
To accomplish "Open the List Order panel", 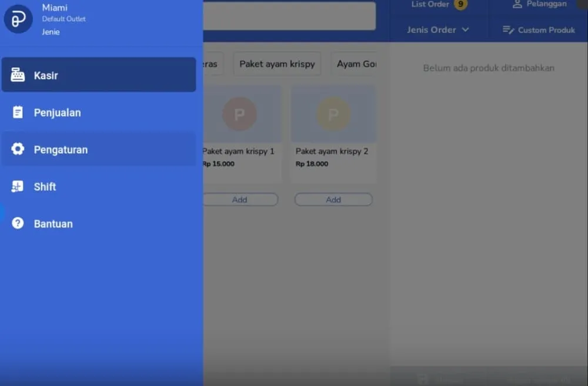I will click(430, 5).
